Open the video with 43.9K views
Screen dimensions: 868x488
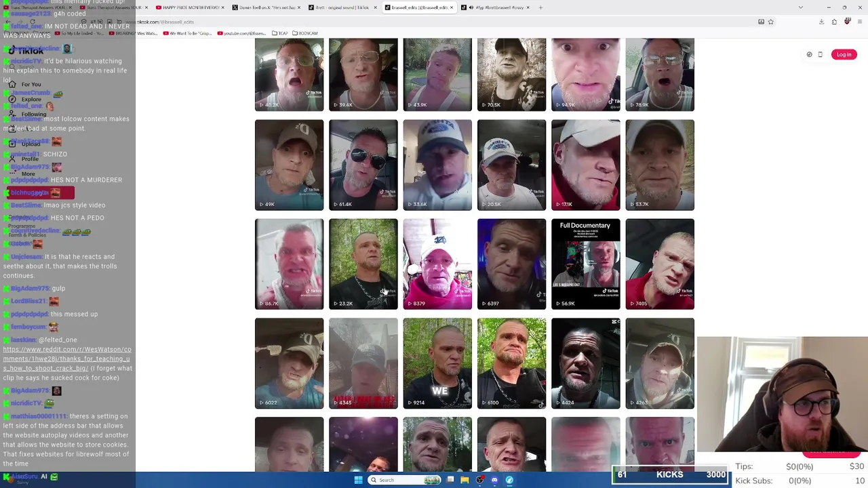tap(437, 75)
